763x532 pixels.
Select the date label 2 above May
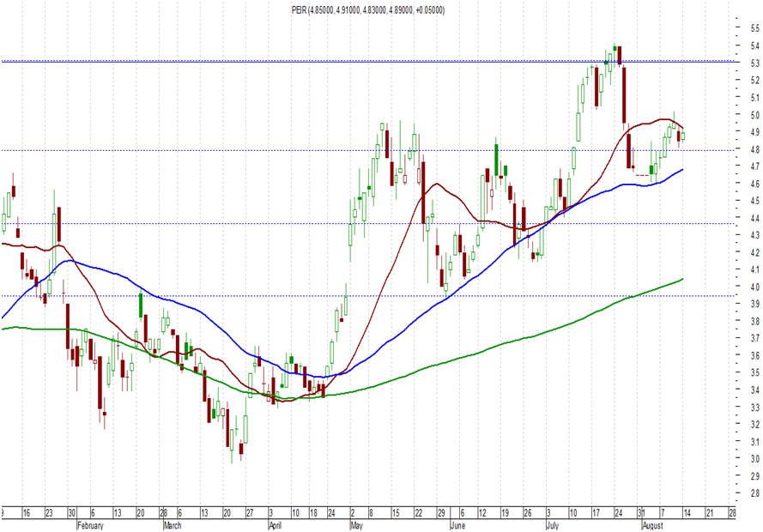(x=353, y=513)
